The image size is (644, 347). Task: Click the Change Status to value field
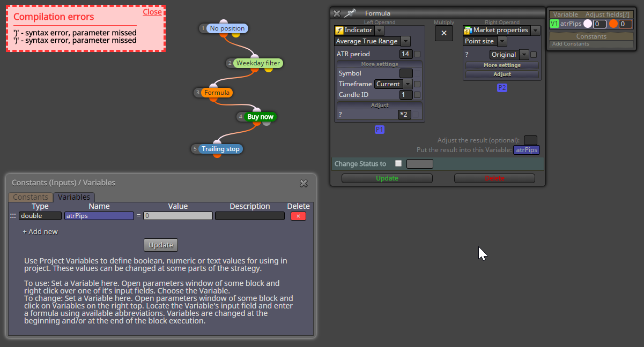tap(420, 164)
